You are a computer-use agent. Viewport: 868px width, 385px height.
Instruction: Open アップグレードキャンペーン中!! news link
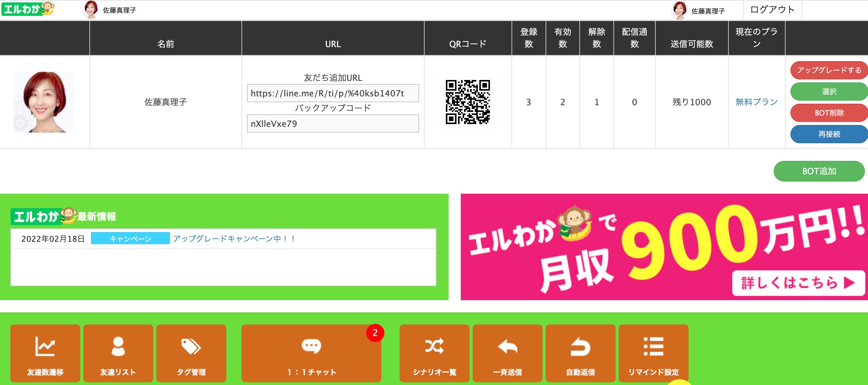point(234,239)
